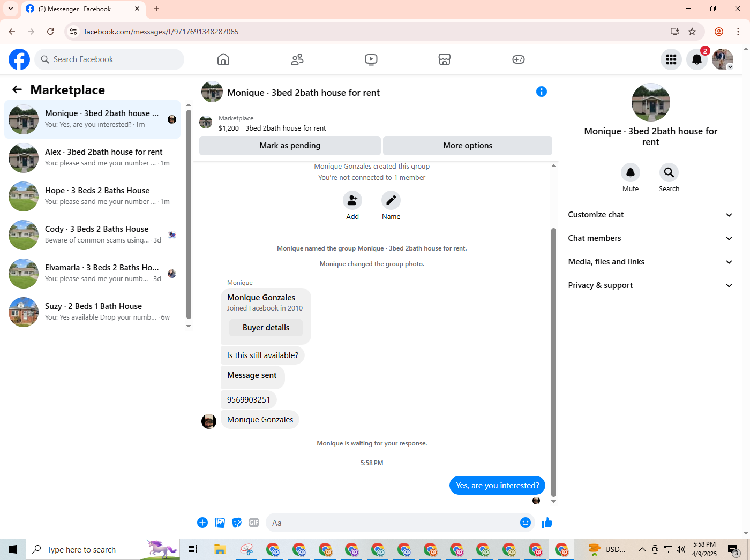Viewport: 750px width, 560px height.
Task: Click the Facebook logo
Action: click(19, 59)
